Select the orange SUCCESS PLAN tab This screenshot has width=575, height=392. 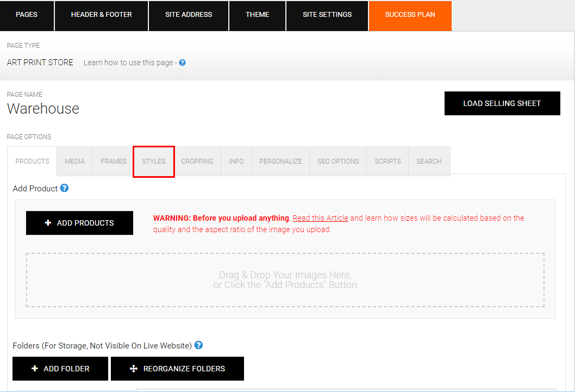tap(410, 15)
